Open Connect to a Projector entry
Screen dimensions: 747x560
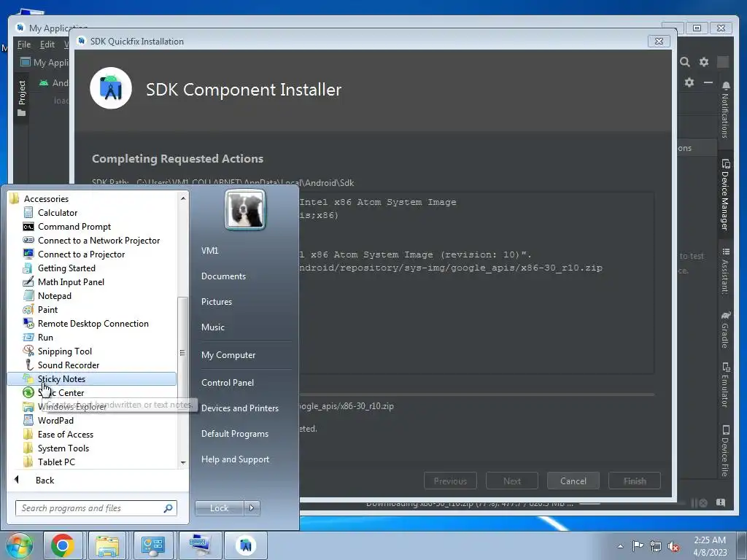point(81,254)
